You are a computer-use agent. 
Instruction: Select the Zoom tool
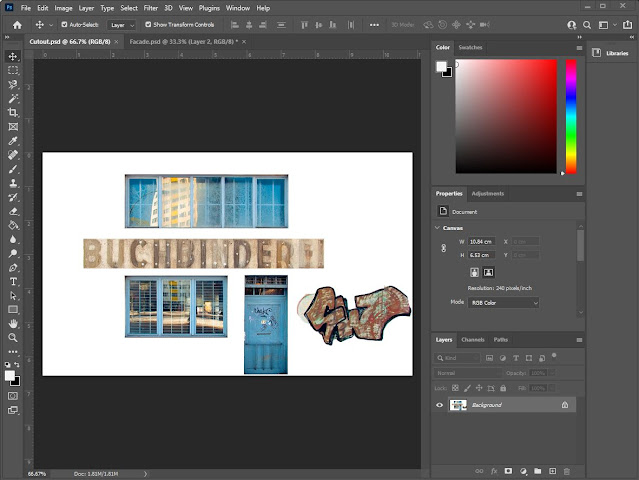pyautogui.click(x=13, y=338)
